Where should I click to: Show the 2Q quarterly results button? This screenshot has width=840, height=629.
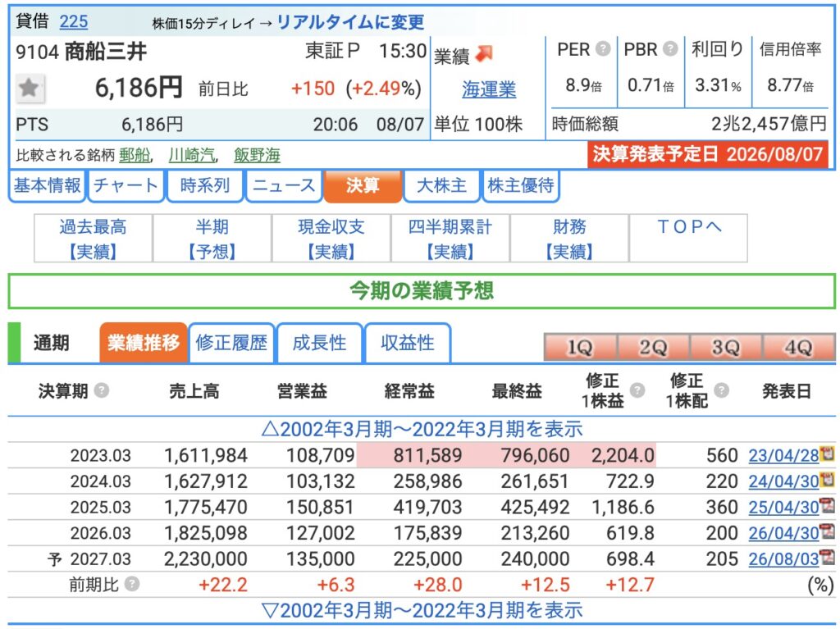652,347
